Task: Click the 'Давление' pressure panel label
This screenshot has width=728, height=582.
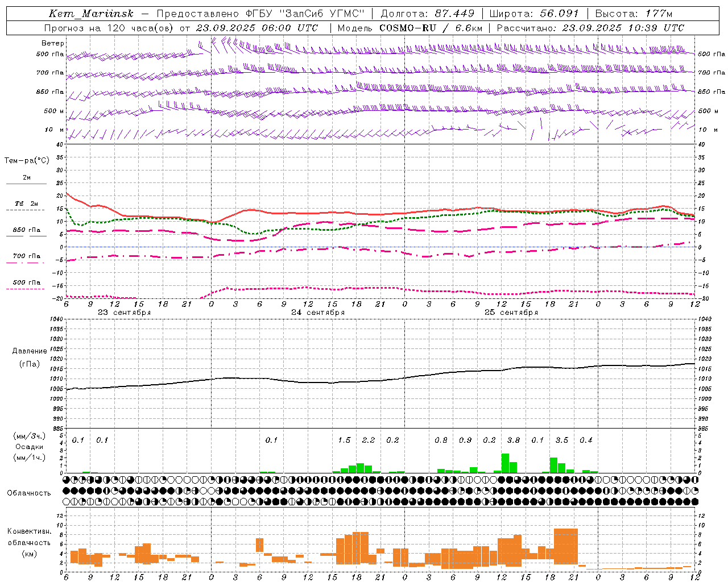Action: 30,351
